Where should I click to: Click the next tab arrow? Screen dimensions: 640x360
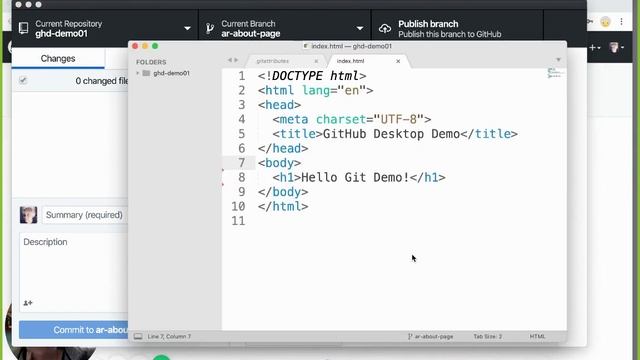point(236,60)
